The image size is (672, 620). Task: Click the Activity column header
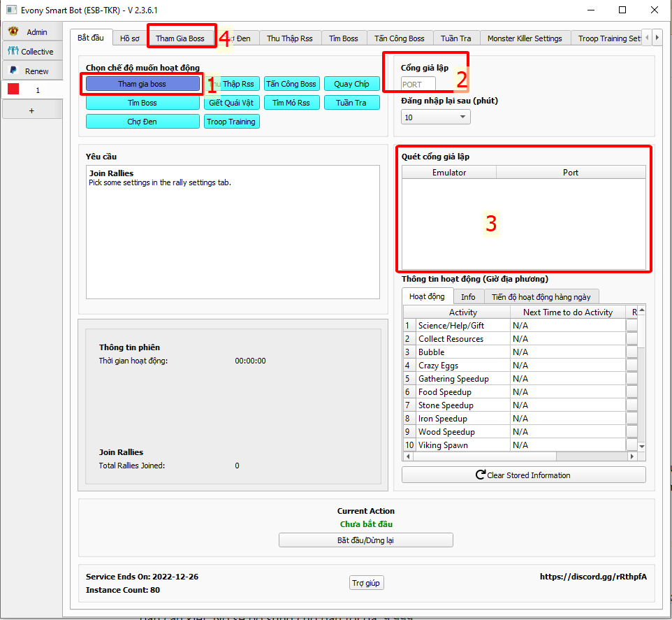(x=463, y=312)
